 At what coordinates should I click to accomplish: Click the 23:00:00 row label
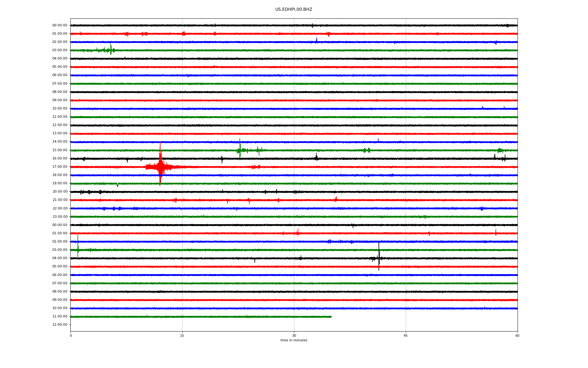tap(60, 217)
